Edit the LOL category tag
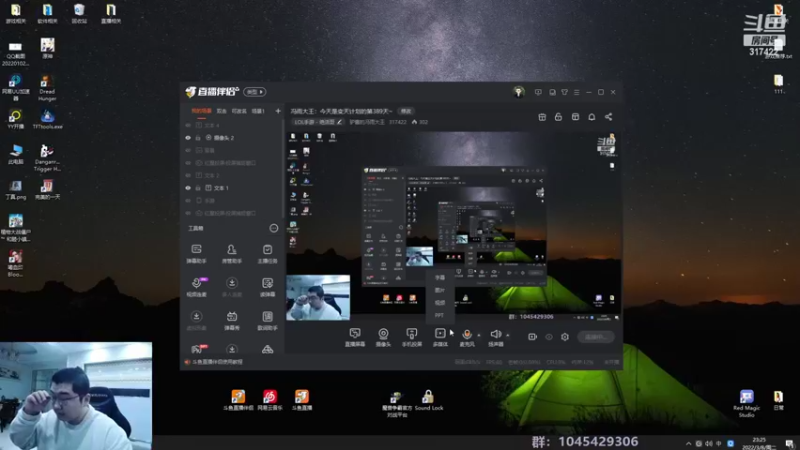800x450 pixels. click(x=318, y=122)
